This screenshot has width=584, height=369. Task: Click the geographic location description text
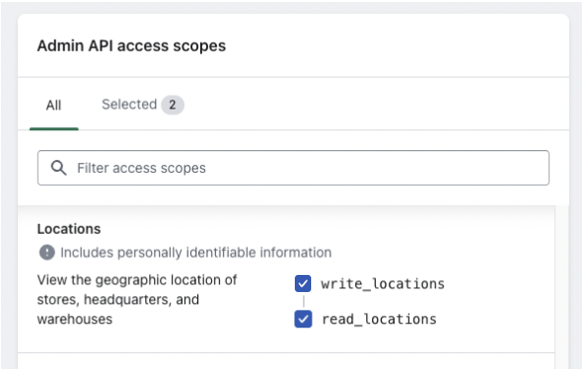tap(137, 299)
